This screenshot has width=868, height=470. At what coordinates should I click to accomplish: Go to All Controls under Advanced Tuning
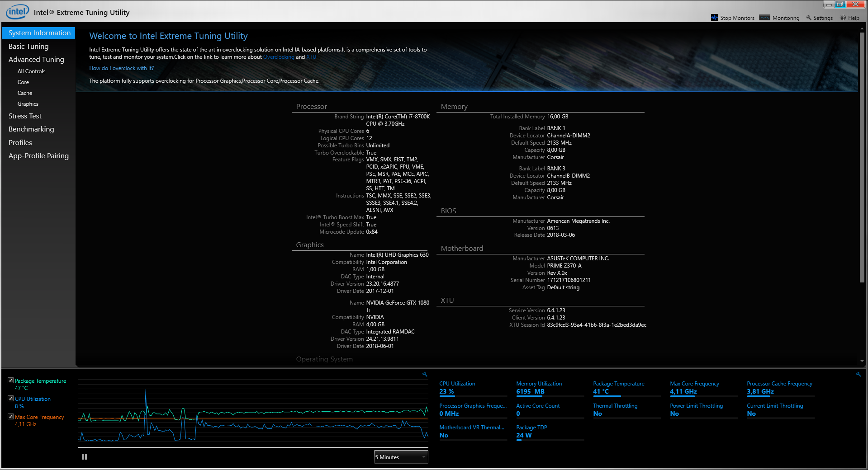pos(31,71)
